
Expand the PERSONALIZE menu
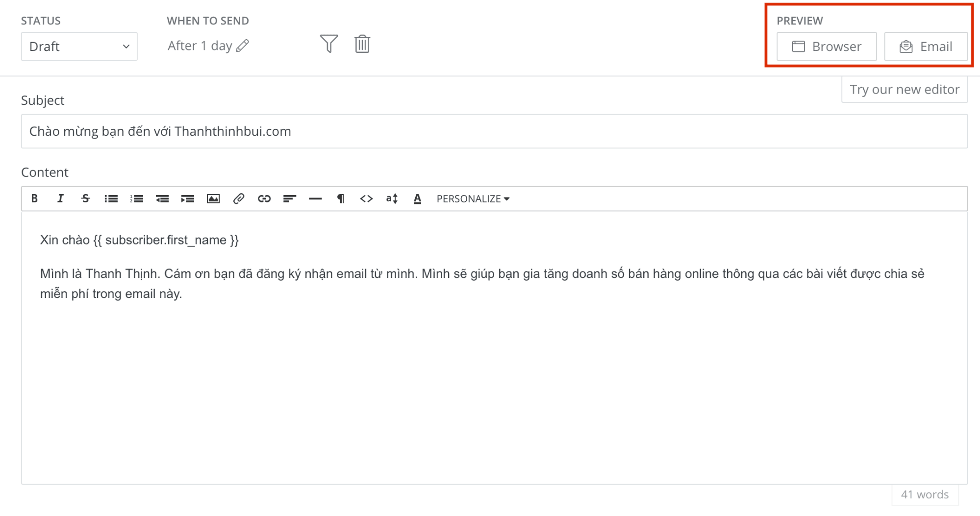pyautogui.click(x=473, y=198)
